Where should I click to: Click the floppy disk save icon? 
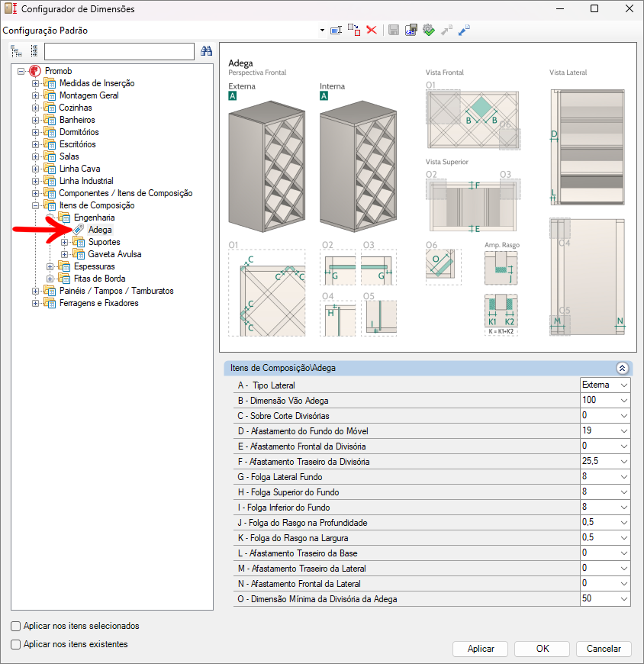click(394, 30)
